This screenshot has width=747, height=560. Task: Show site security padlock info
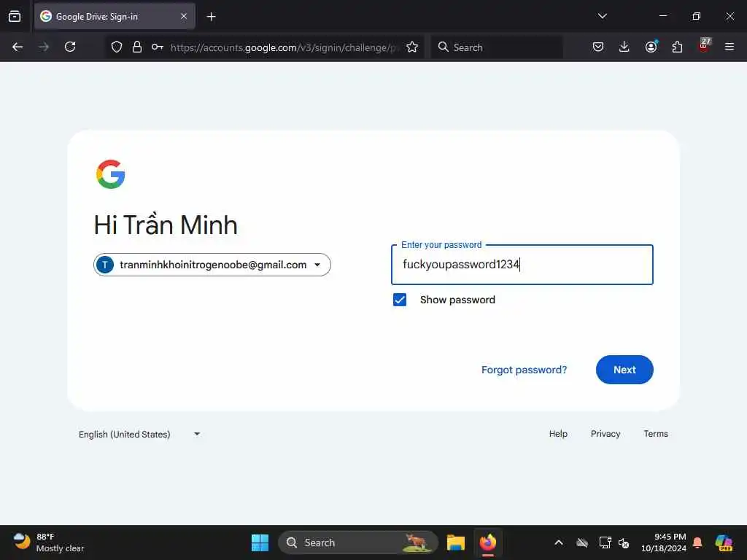(x=137, y=47)
